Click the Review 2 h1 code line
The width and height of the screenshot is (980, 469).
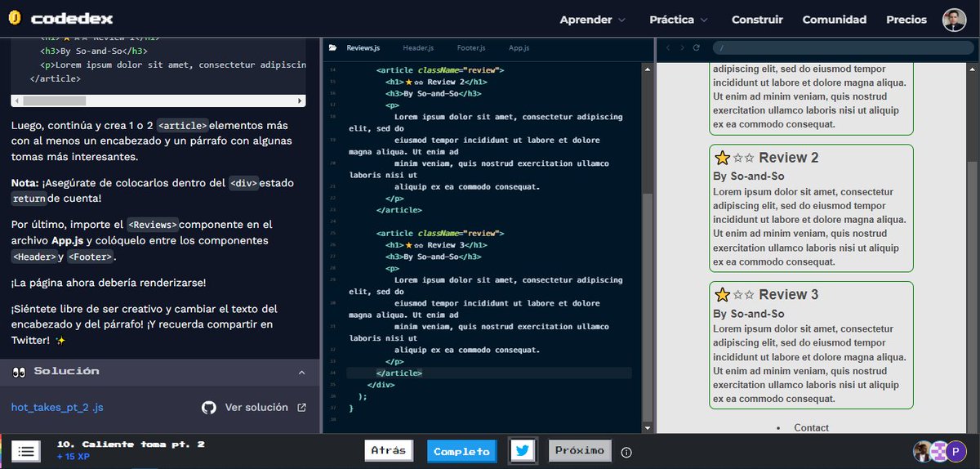tap(435, 82)
